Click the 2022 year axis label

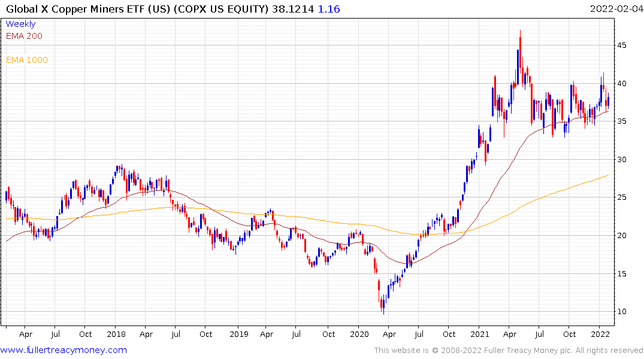pyautogui.click(x=600, y=334)
